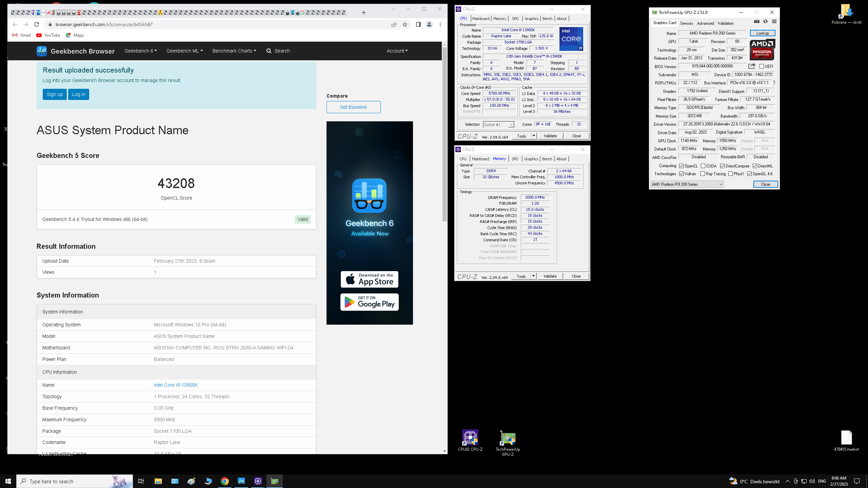The width and height of the screenshot is (868, 488).
Task: Click the CPU-Z icon in the taskbar
Action: pos(258,481)
